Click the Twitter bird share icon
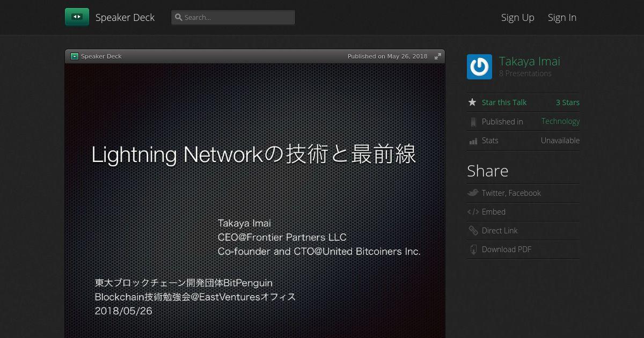The width and height of the screenshot is (644, 338). coord(473,193)
